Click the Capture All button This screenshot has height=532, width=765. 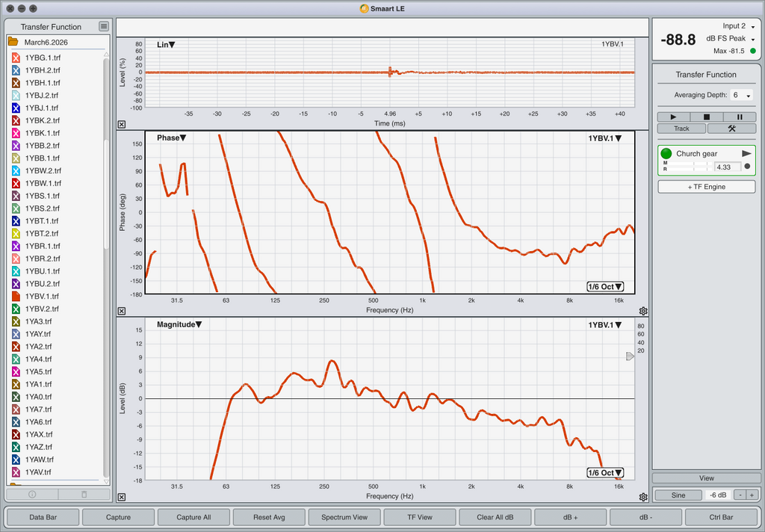pos(193,517)
